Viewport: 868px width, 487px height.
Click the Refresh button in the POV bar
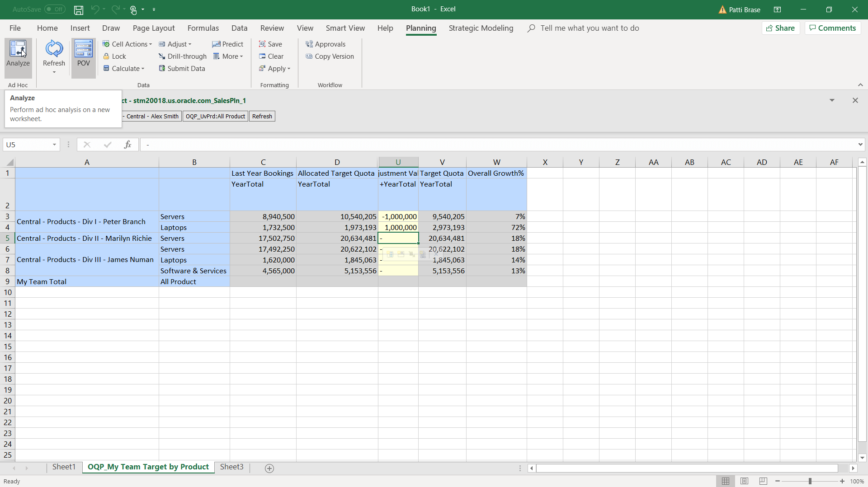[262, 116]
